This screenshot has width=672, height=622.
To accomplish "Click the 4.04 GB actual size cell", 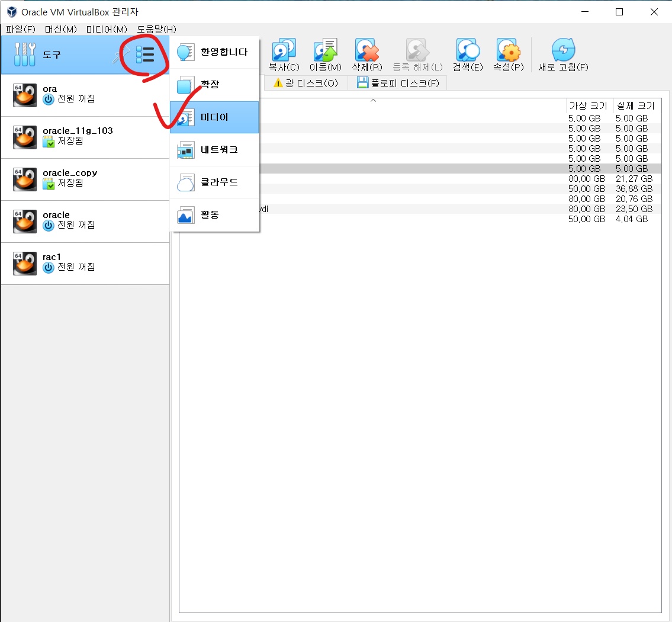I will tap(632, 219).
